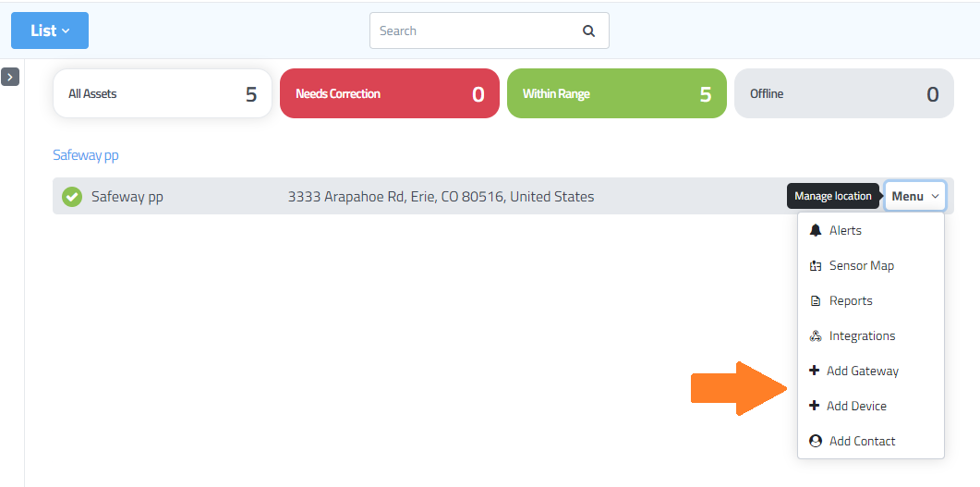Click the Add Device plus icon
The height and width of the screenshot is (487, 980).
tap(814, 406)
